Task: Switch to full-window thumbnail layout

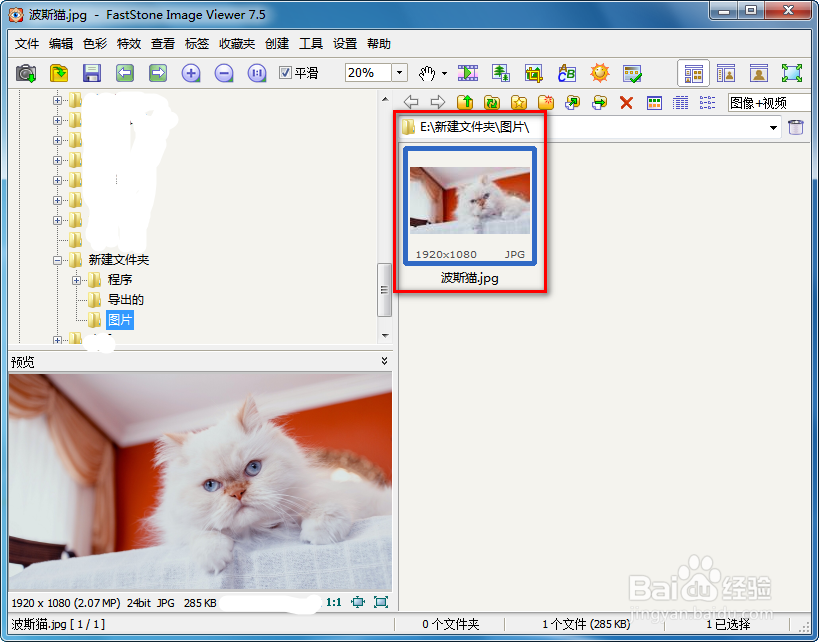Action: pos(693,72)
